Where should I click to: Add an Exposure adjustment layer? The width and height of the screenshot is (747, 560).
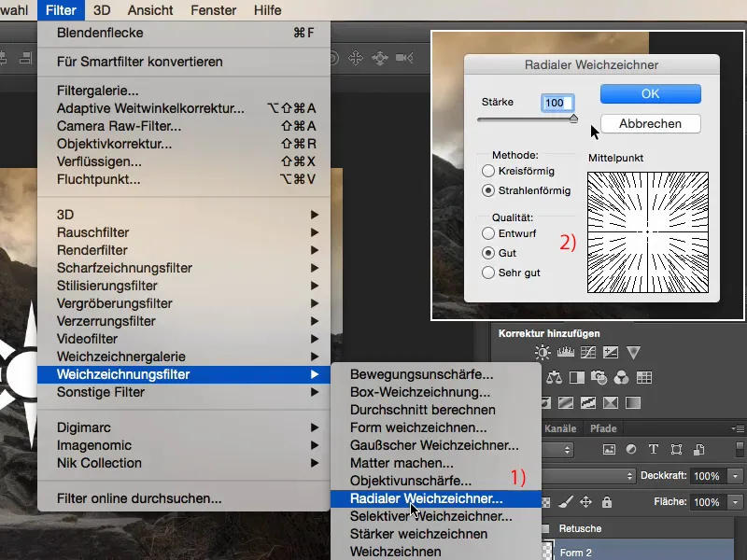pyautogui.click(x=610, y=353)
